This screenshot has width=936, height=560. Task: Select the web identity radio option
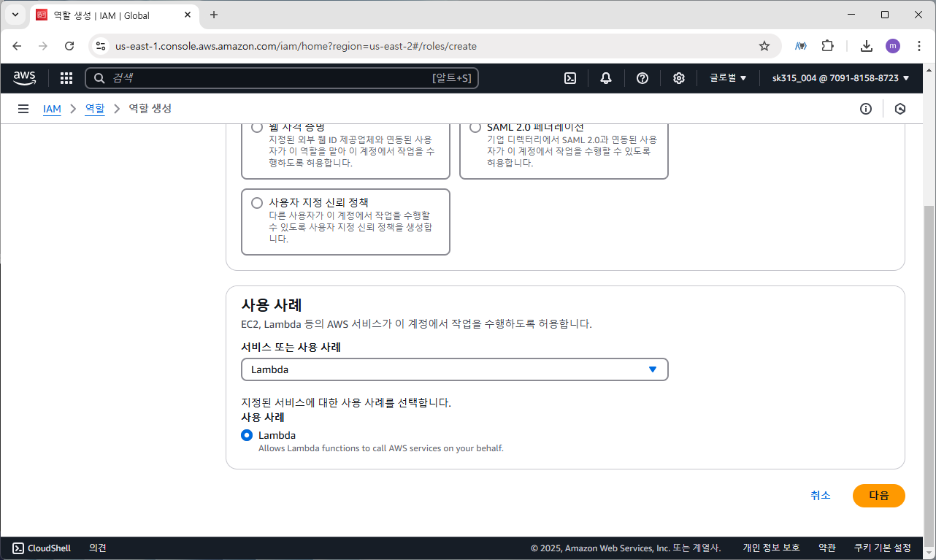coord(257,127)
